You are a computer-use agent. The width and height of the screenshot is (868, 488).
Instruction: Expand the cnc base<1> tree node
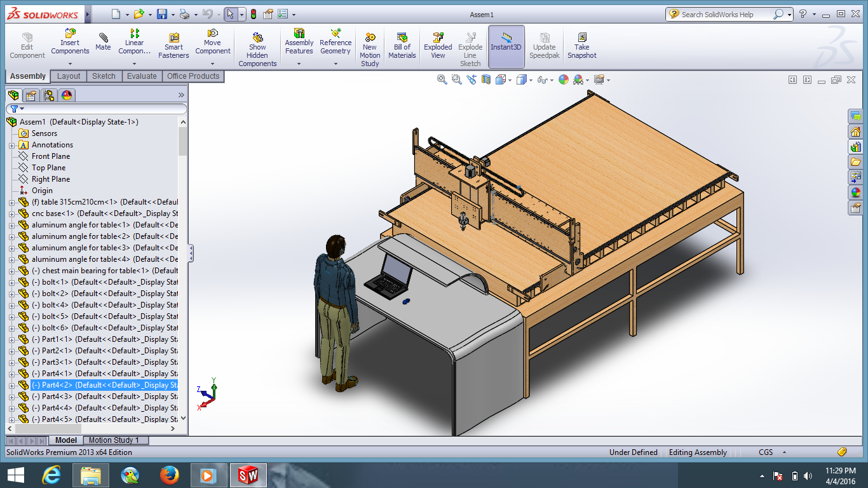(12, 213)
